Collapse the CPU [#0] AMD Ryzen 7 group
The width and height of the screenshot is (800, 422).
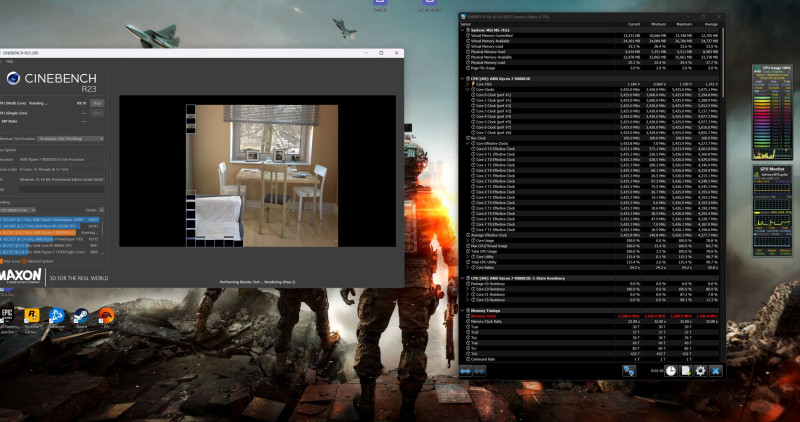tap(463, 79)
